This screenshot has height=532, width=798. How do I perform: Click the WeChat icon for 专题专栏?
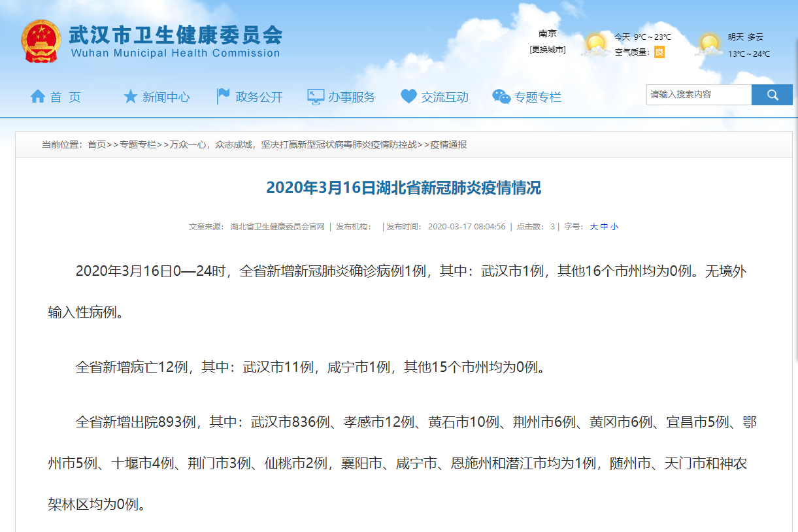coord(501,97)
